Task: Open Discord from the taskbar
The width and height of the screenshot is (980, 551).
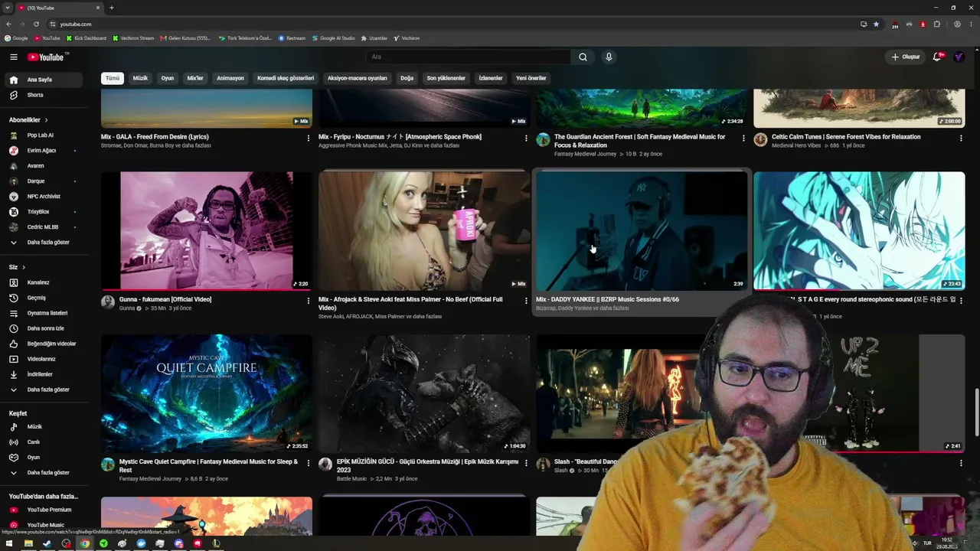Action: [x=178, y=543]
